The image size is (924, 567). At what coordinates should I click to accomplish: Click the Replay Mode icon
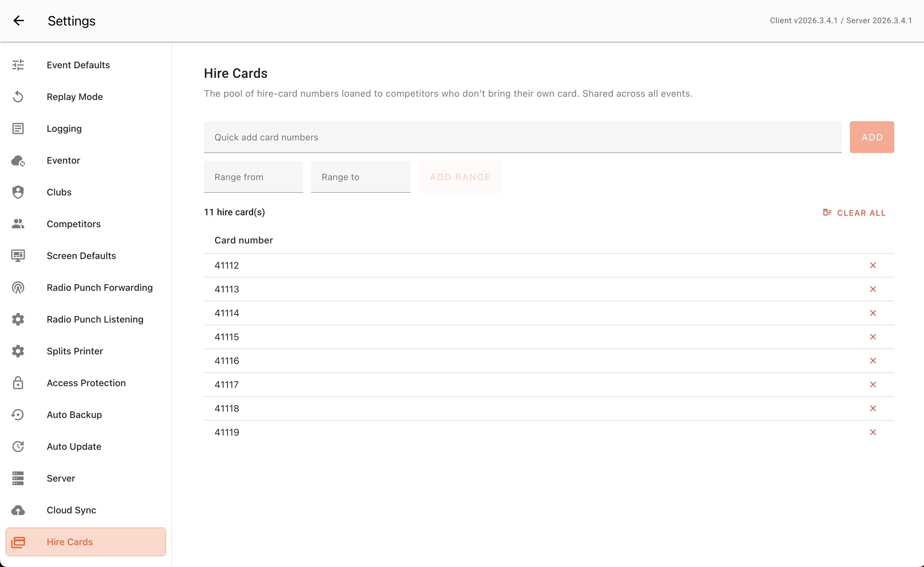coord(18,97)
